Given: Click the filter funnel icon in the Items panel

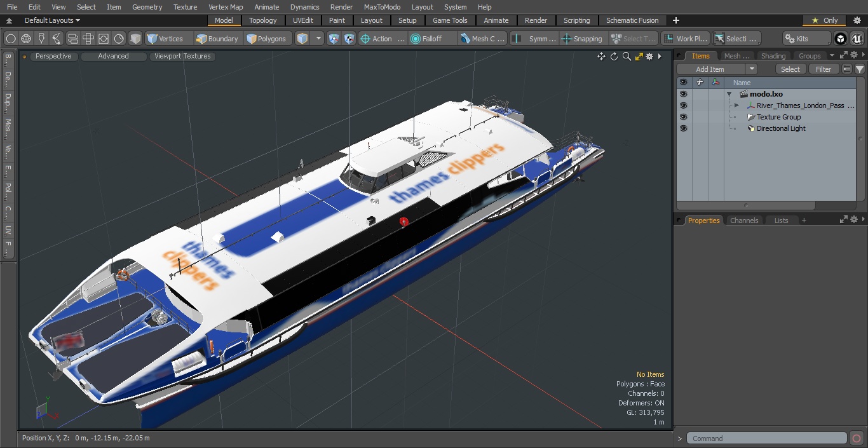Looking at the screenshot, I should tap(860, 69).
